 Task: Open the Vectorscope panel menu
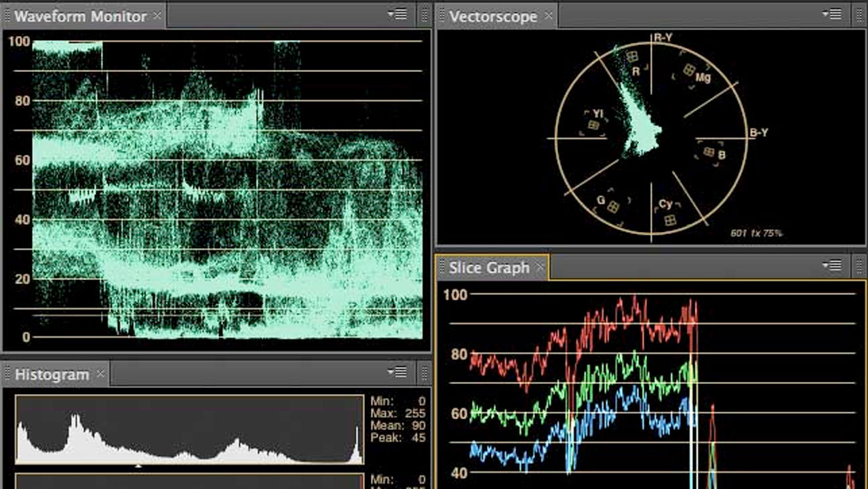(x=832, y=14)
